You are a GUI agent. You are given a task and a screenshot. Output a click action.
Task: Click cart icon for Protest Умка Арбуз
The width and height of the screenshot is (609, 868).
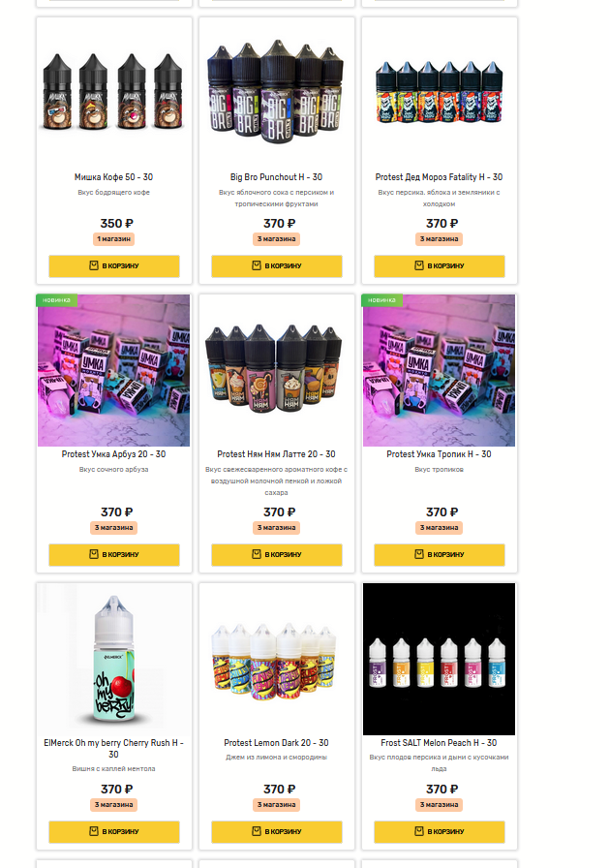pos(94,554)
